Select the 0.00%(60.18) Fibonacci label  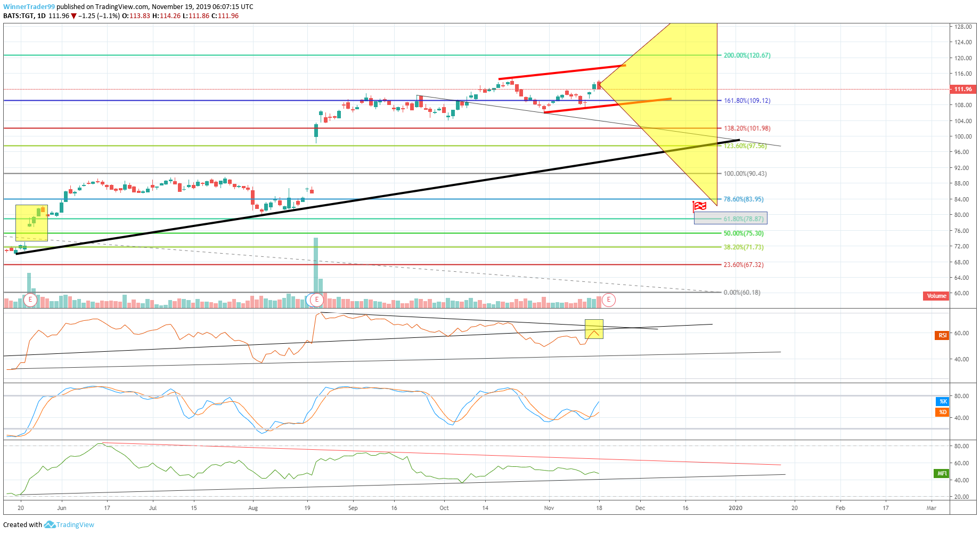742,293
